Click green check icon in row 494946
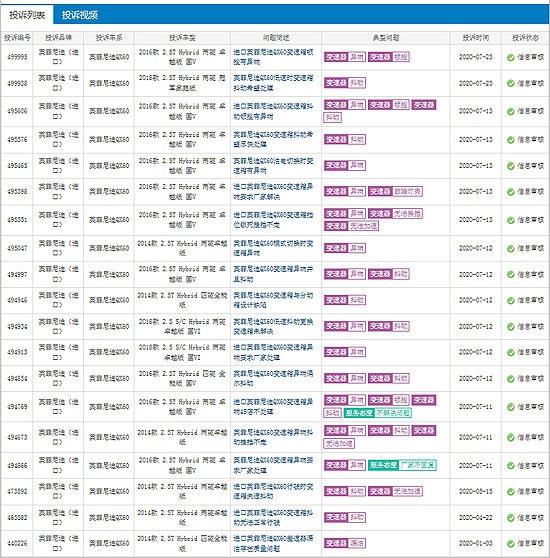This screenshot has height=558, width=550. tap(511, 300)
